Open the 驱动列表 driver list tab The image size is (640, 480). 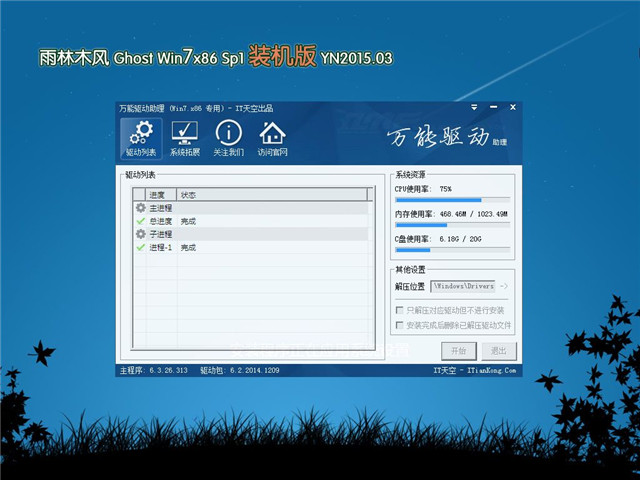(141, 139)
